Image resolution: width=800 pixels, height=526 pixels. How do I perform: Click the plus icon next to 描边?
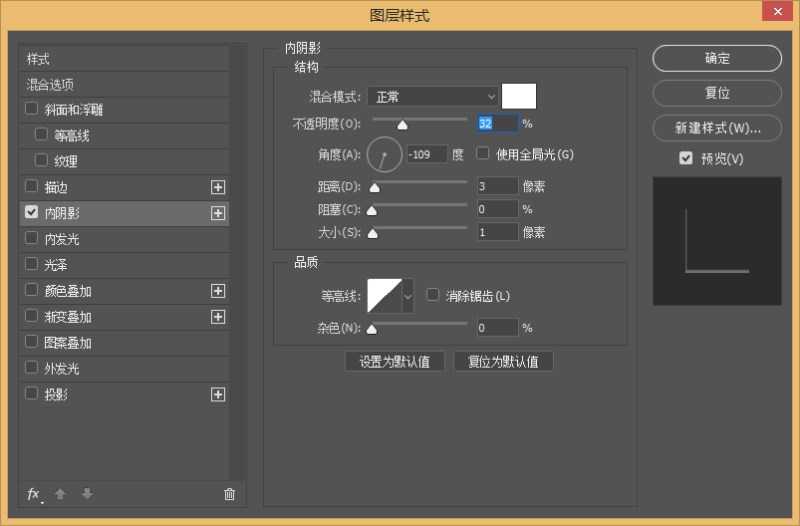click(218, 187)
